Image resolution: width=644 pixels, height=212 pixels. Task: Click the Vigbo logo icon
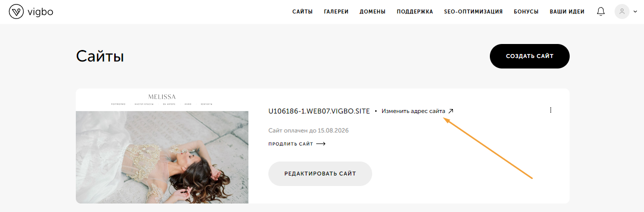point(16,11)
